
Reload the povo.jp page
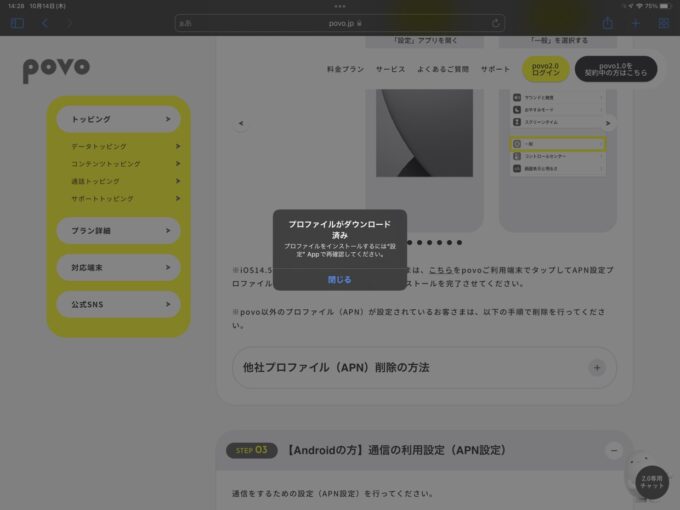[496, 23]
